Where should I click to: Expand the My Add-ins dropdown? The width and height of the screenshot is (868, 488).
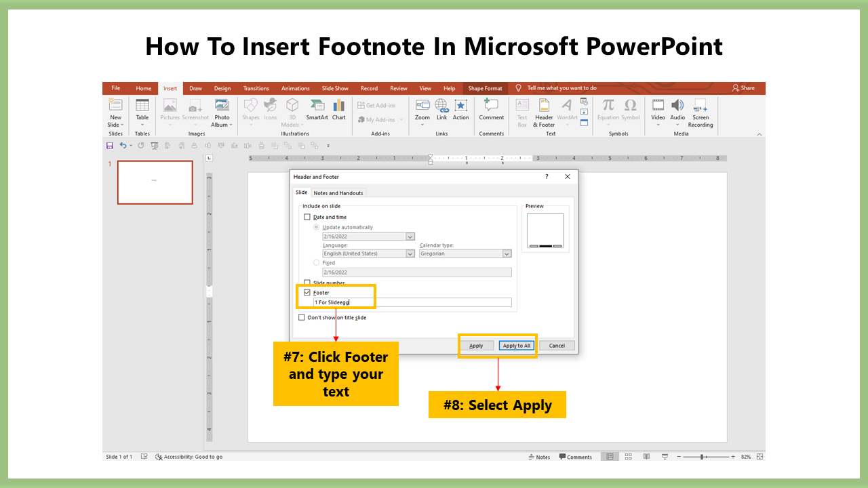pos(401,120)
